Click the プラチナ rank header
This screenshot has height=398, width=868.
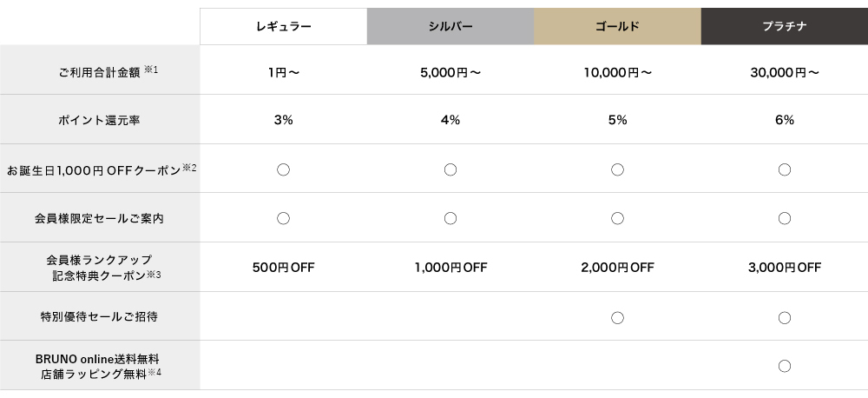coord(784,27)
